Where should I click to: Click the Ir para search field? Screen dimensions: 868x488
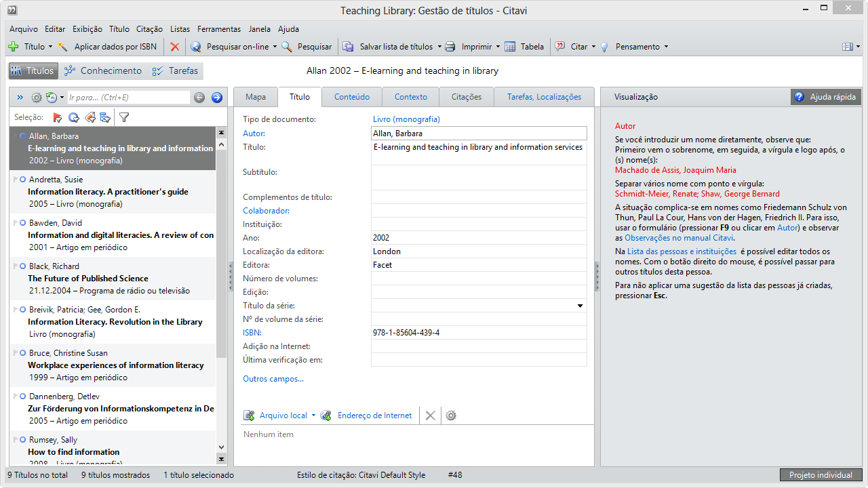pos(129,98)
